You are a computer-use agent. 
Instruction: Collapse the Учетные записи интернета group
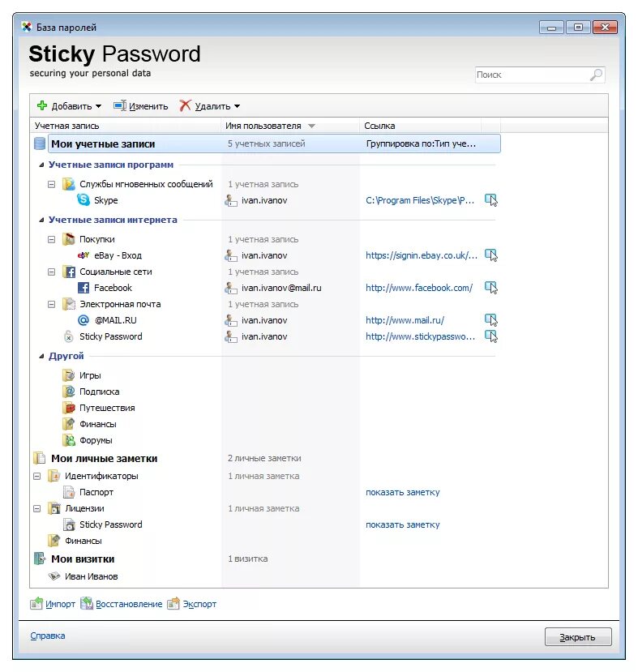pyautogui.click(x=41, y=220)
